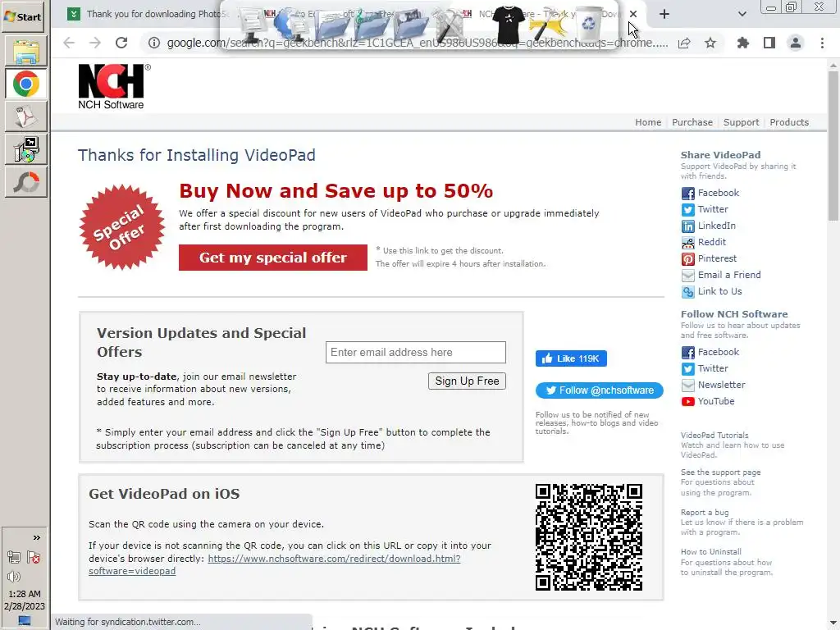Open the Recycle Bin dock icon
Image resolution: width=840 pixels, height=630 pixels.
pyautogui.click(x=588, y=24)
